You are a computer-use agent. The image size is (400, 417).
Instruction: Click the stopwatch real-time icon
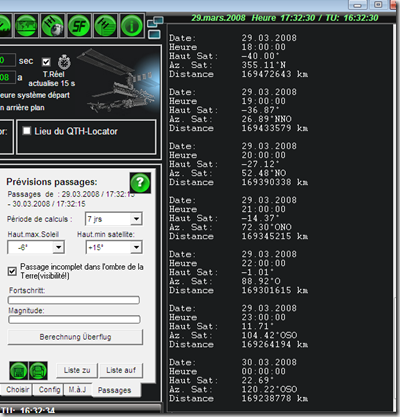(64, 62)
